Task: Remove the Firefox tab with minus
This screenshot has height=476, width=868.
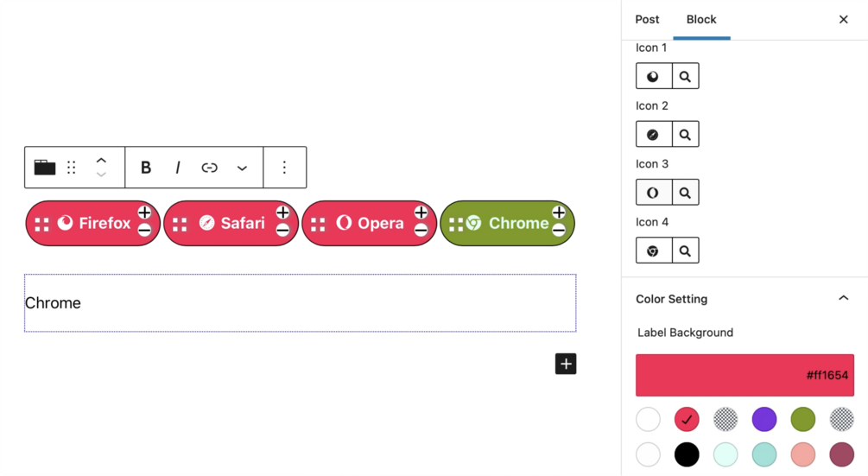Action: coord(144,230)
